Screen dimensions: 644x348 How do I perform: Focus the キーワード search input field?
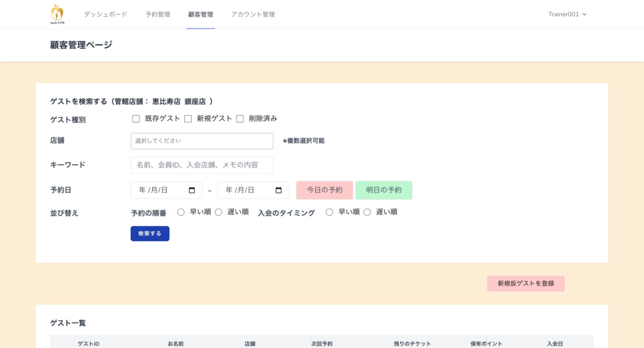[x=202, y=165]
